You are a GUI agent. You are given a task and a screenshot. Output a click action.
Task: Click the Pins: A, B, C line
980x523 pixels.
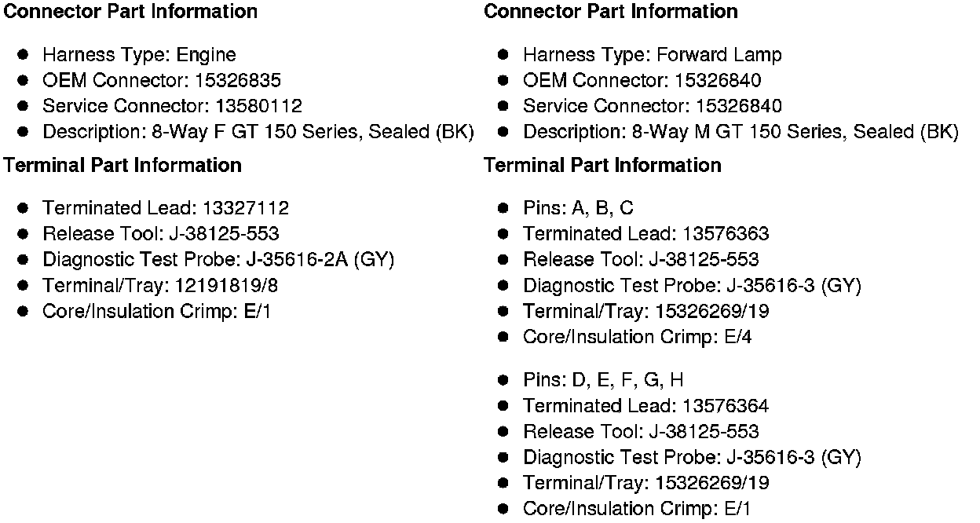(578, 208)
